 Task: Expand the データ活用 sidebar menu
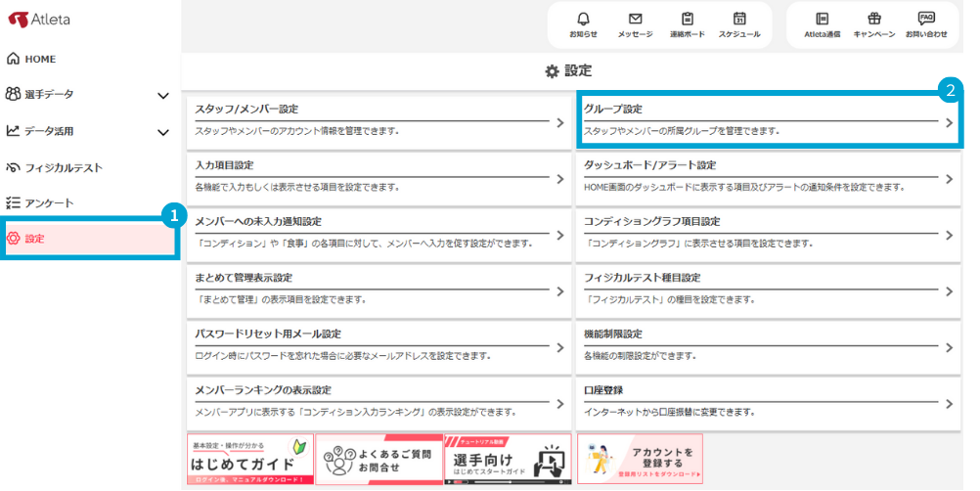pos(163,131)
